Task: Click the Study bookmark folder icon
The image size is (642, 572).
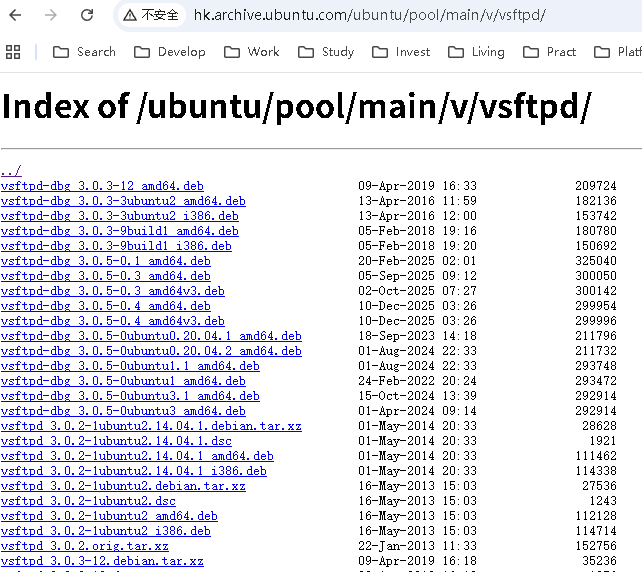Action: [x=306, y=52]
